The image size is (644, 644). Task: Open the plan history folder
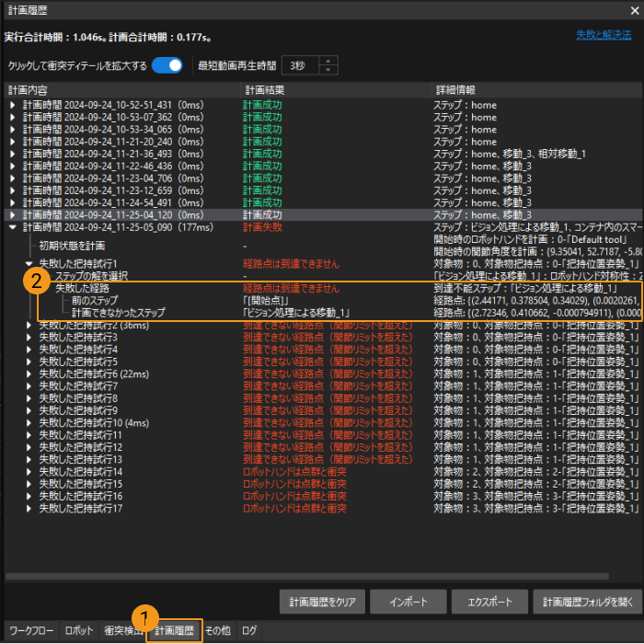click(x=586, y=603)
